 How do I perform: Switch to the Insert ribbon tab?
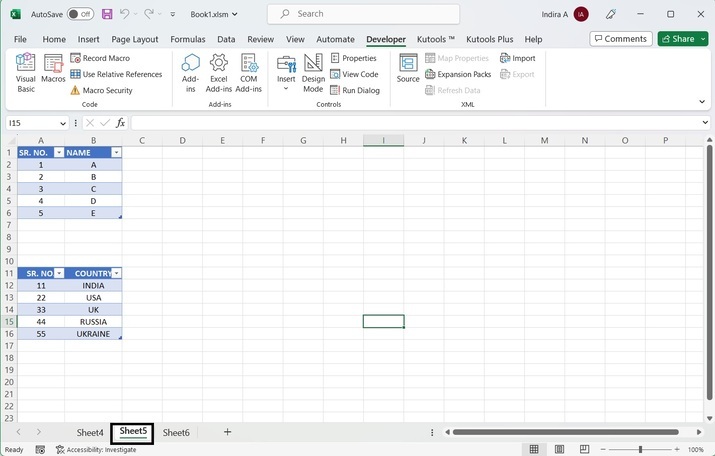(88, 39)
